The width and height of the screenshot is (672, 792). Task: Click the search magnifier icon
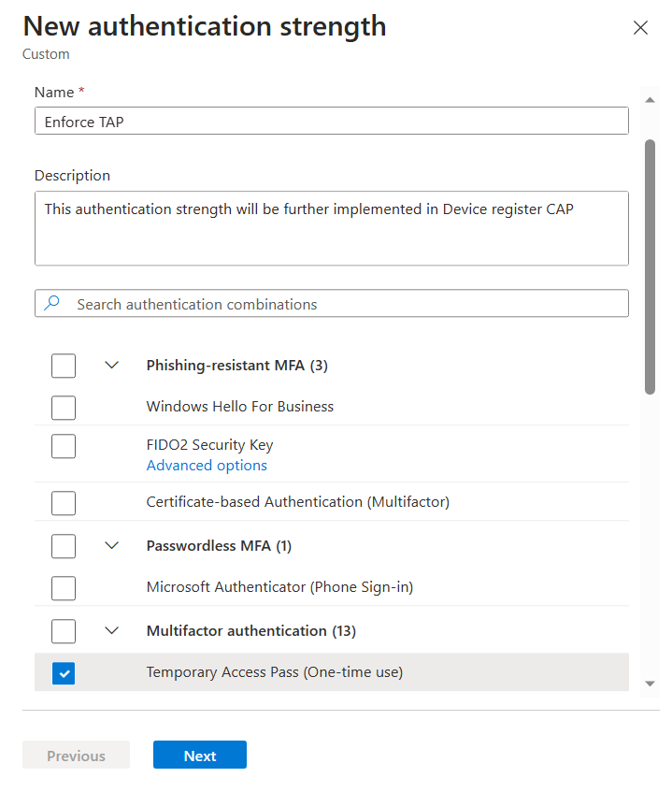(51, 303)
